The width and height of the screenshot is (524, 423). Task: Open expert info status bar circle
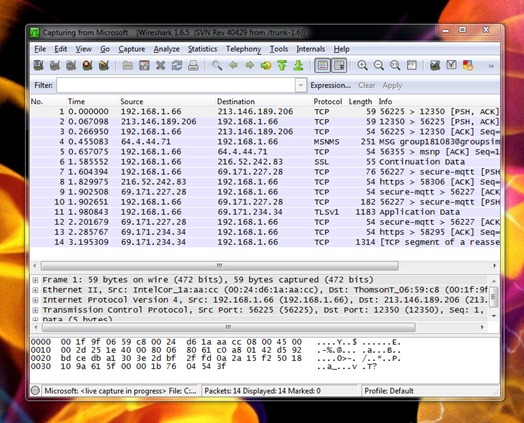point(35,391)
